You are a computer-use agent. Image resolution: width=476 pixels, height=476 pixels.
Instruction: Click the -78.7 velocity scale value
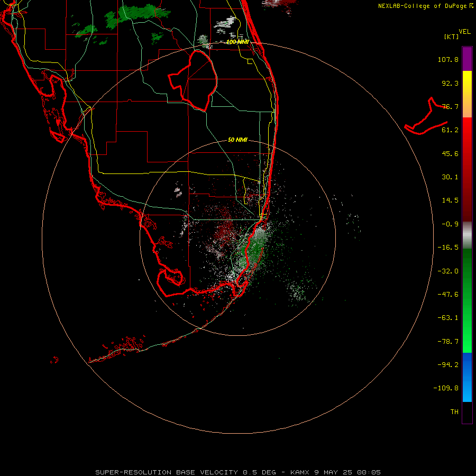click(x=448, y=342)
